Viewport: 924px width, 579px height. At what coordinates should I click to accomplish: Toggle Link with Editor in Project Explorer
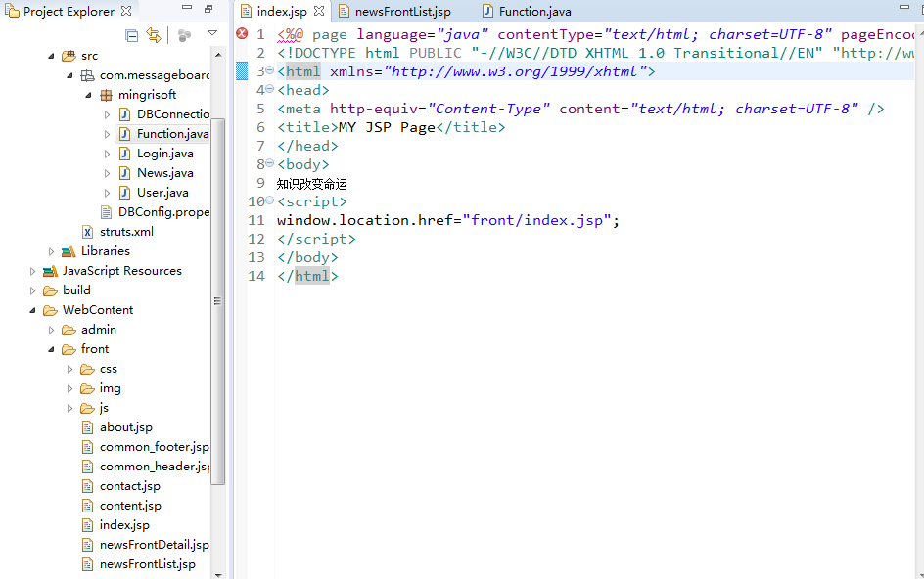click(x=154, y=35)
